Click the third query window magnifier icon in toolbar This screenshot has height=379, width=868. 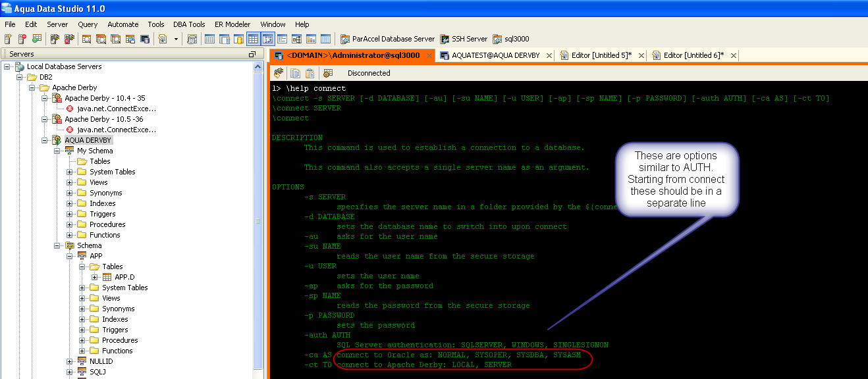pos(116,39)
